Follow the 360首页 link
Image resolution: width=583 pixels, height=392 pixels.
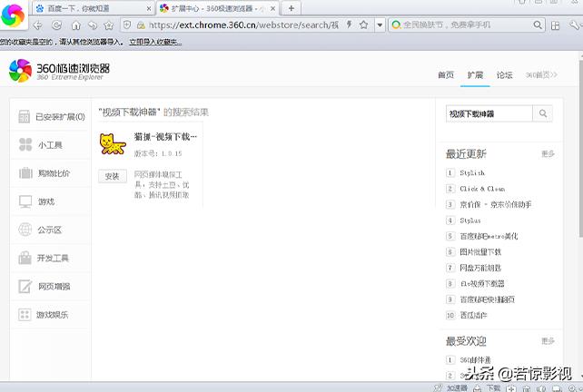[541, 75]
